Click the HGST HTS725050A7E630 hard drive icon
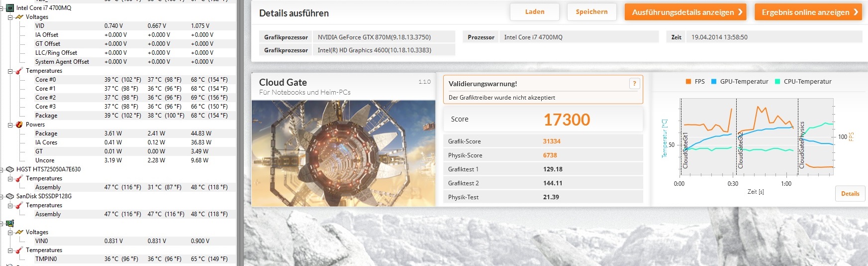The image size is (868, 266). coord(9,169)
